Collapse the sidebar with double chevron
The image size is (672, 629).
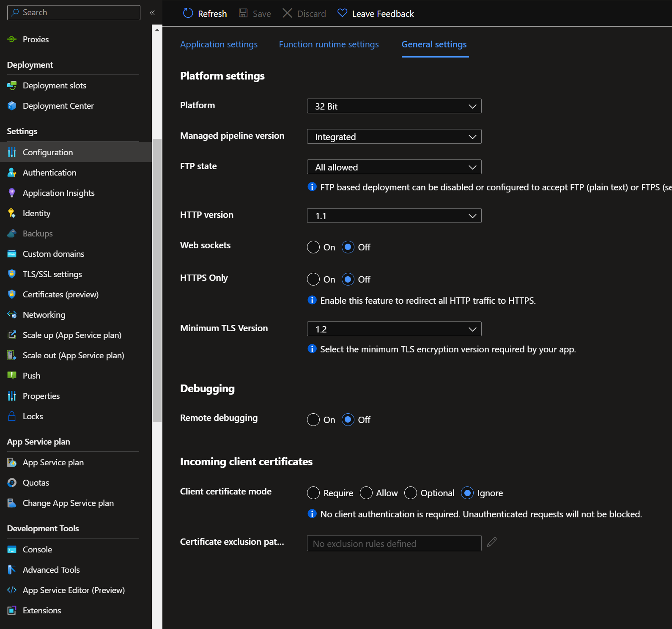(x=152, y=13)
